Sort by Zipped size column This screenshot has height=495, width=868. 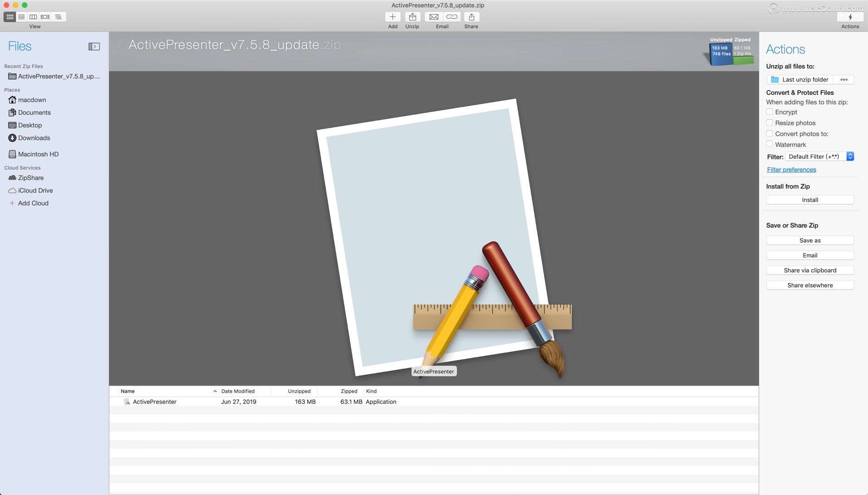coord(341,391)
